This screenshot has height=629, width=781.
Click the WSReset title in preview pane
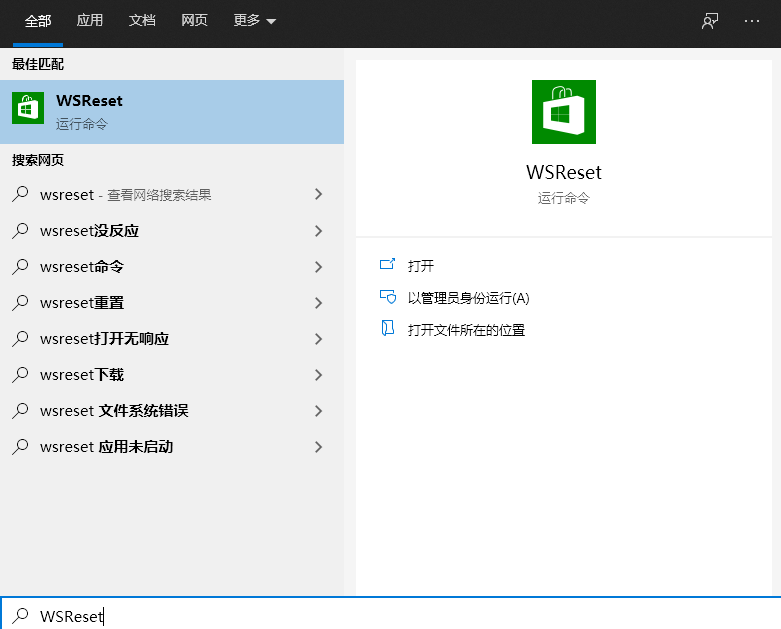564,172
